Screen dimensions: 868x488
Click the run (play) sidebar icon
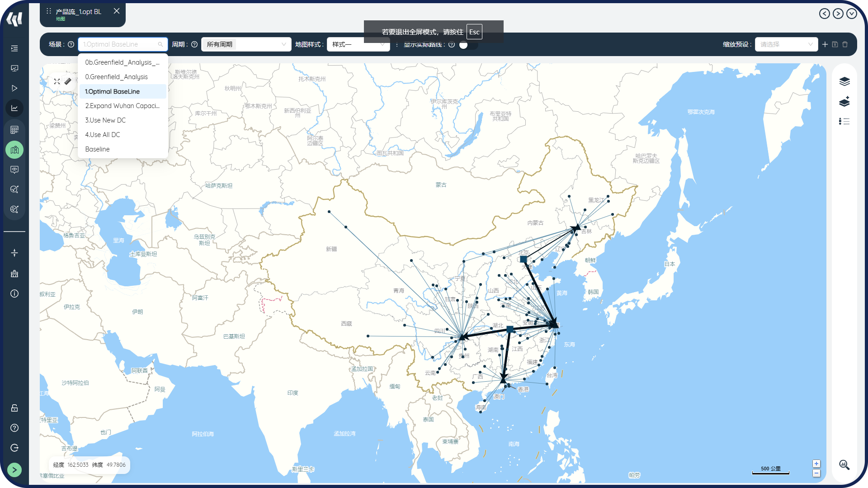pyautogui.click(x=14, y=88)
